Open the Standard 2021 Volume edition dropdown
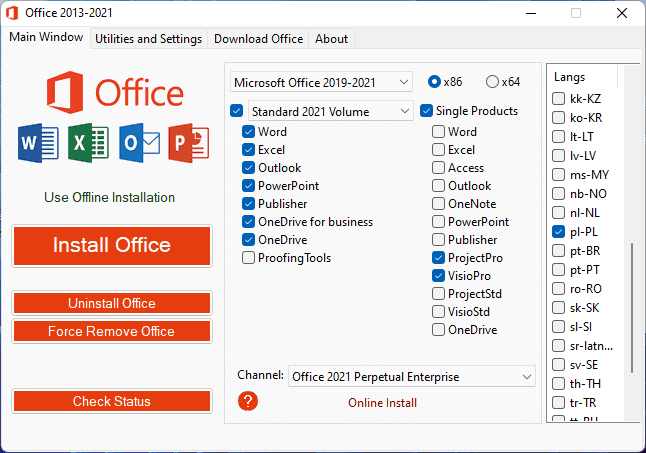 (x=330, y=111)
